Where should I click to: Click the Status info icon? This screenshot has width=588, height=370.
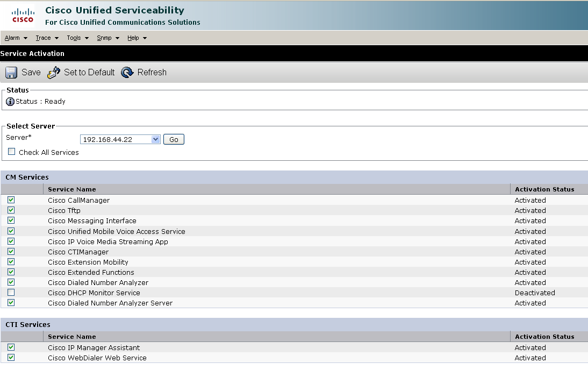10,102
